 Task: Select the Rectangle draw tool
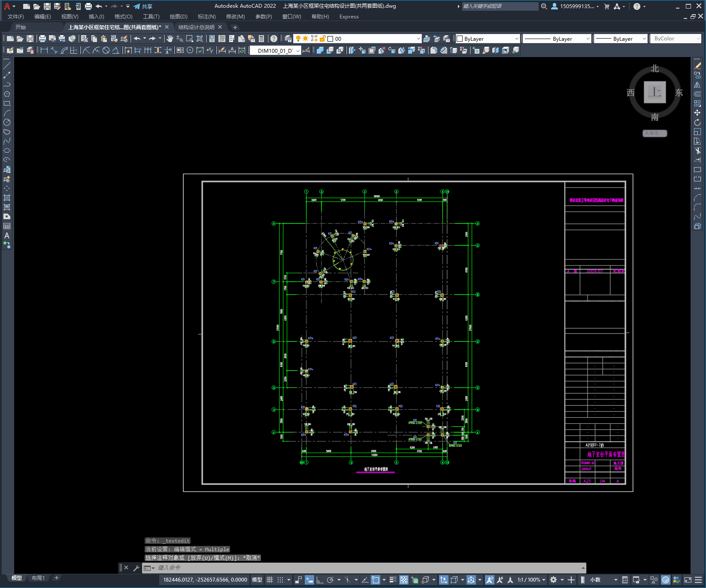[7, 103]
